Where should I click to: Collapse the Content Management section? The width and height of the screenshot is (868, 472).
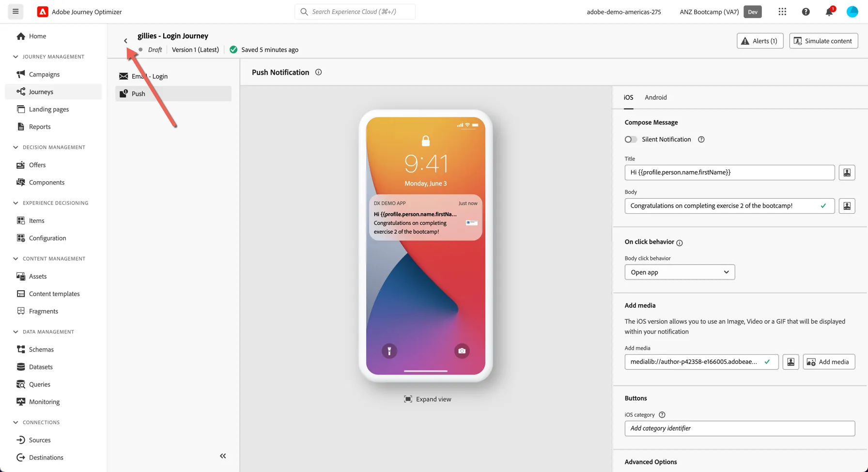coord(15,259)
